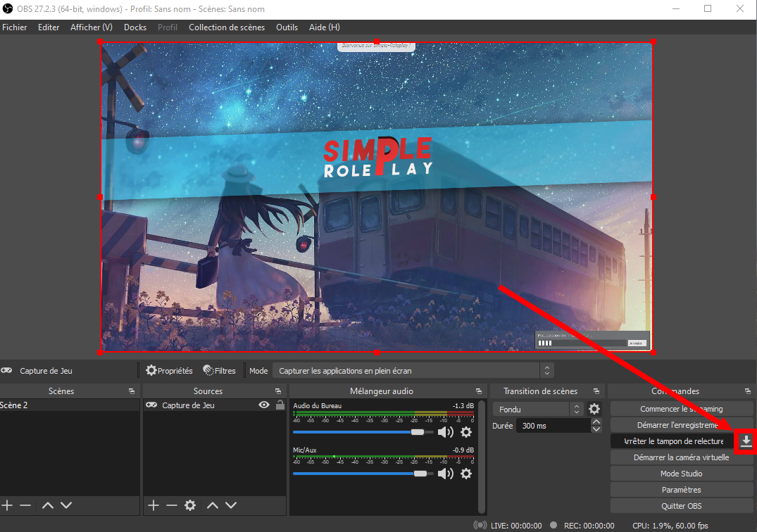
Task: Remove selected scene with minus icon
Action: coord(25,505)
